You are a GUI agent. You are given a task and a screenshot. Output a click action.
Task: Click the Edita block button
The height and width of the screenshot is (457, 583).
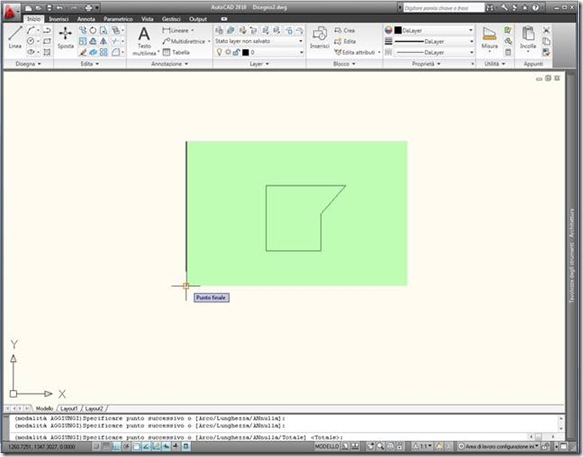coord(345,41)
